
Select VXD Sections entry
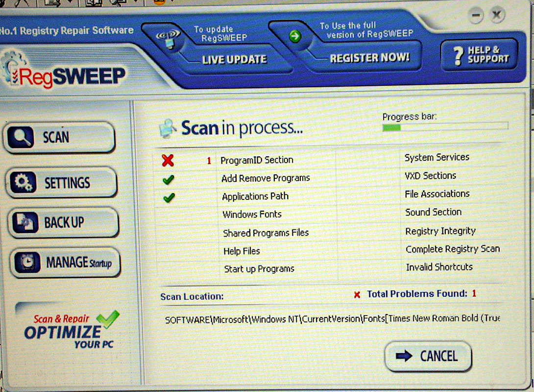[x=431, y=176]
